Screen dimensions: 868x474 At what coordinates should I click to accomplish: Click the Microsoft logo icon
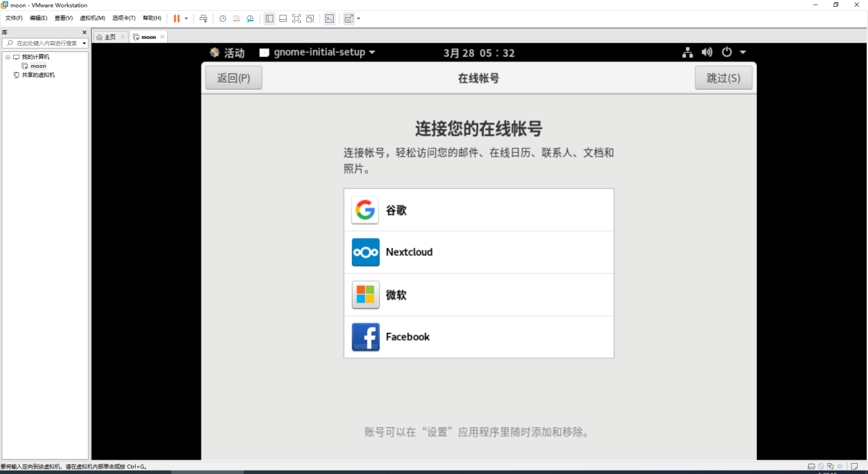[365, 295]
